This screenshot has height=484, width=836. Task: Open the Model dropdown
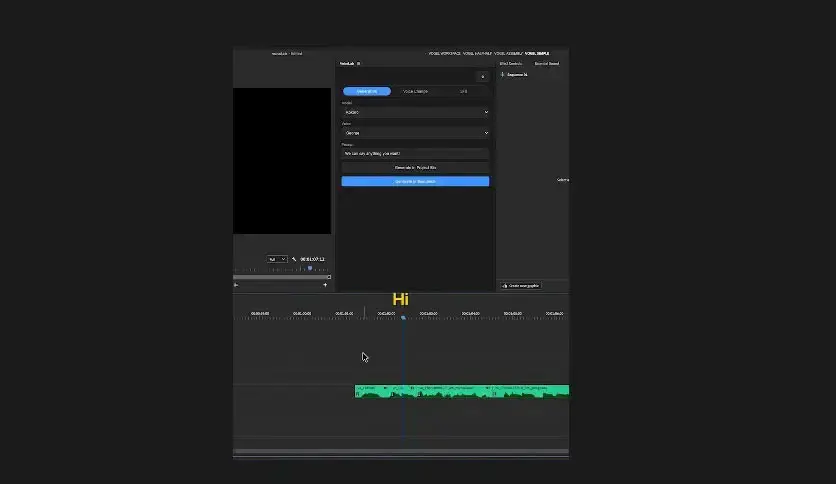415,112
